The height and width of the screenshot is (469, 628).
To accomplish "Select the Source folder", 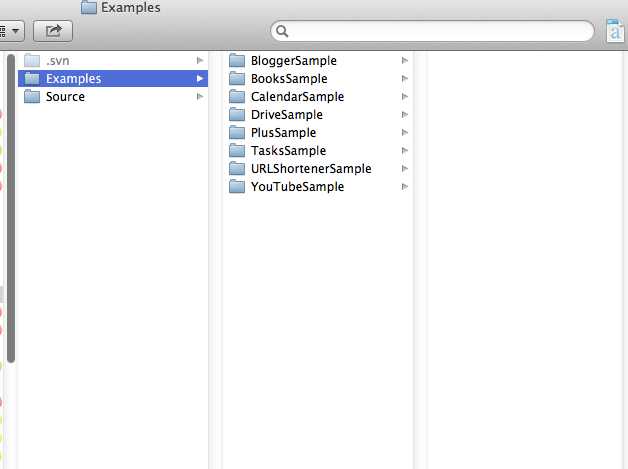I will 113,97.
